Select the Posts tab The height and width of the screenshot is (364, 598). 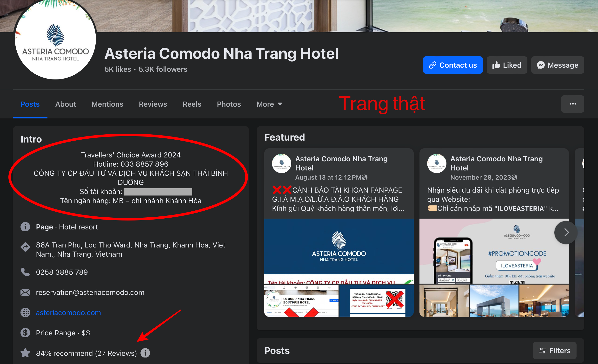point(31,104)
